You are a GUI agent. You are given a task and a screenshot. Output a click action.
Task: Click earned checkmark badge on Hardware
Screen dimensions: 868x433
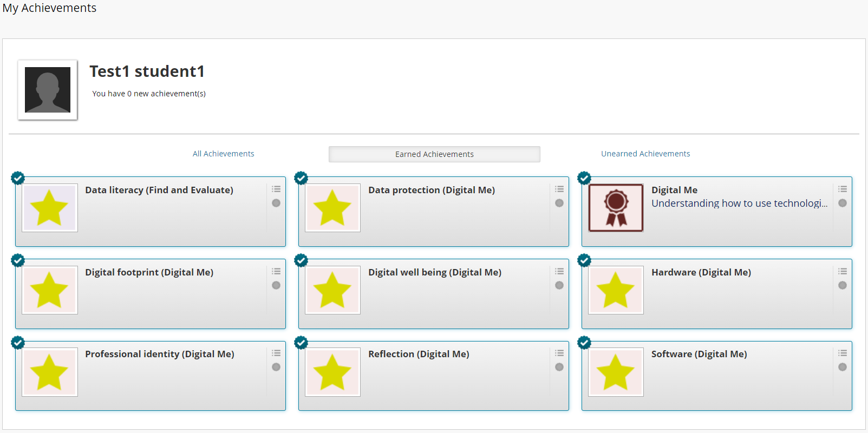click(x=584, y=260)
